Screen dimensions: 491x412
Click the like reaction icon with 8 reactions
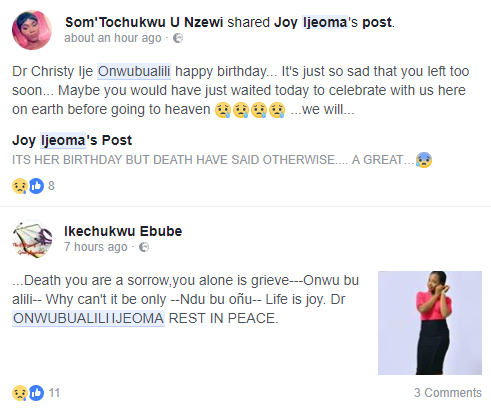pos(36,186)
